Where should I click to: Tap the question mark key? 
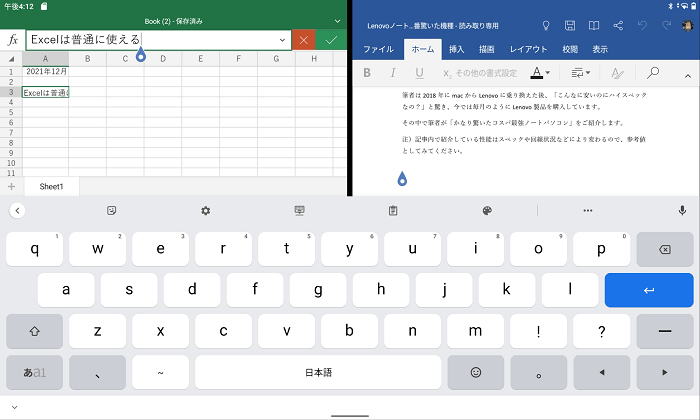click(x=602, y=331)
